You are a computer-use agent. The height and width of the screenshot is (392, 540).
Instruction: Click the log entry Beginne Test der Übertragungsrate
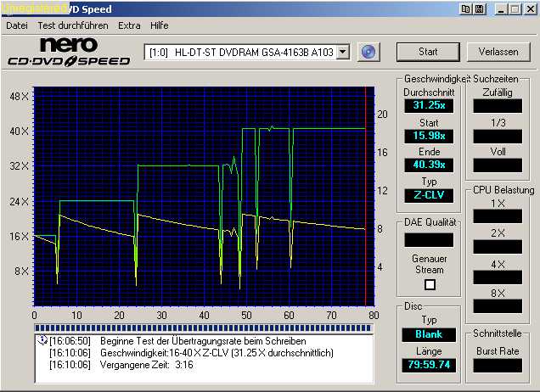203,341
